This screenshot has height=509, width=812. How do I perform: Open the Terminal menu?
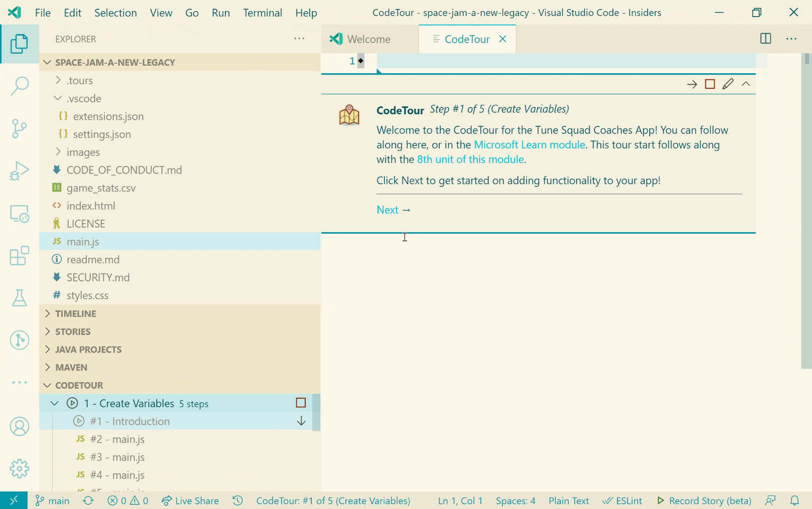[262, 13]
